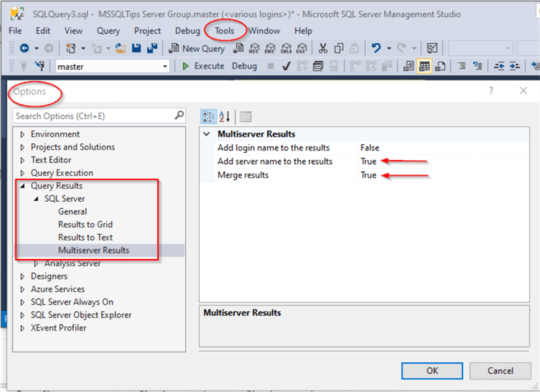Click the Uncomment Lines icon
Viewport: 540px width, 392px height.
[477, 66]
